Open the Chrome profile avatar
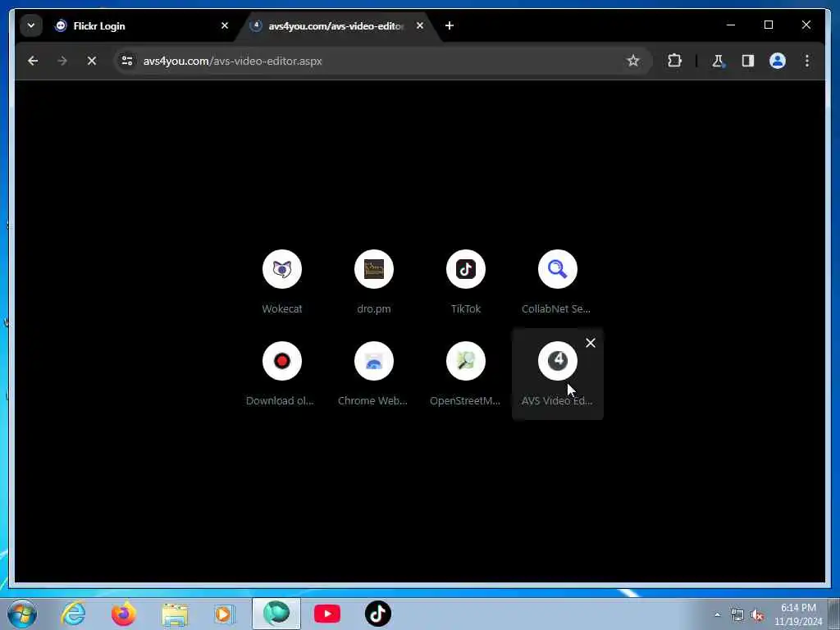 (778, 61)
